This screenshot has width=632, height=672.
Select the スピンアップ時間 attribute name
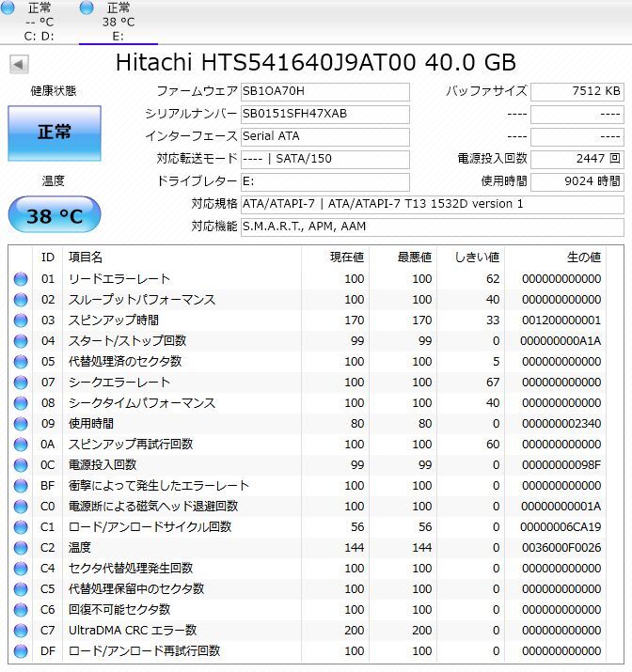point(114,320)
